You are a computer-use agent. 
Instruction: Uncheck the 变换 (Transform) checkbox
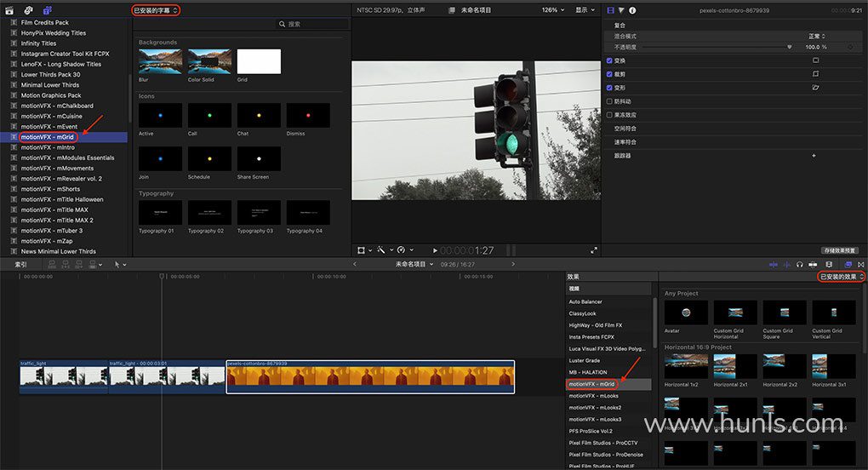click(x=609, y=61)
